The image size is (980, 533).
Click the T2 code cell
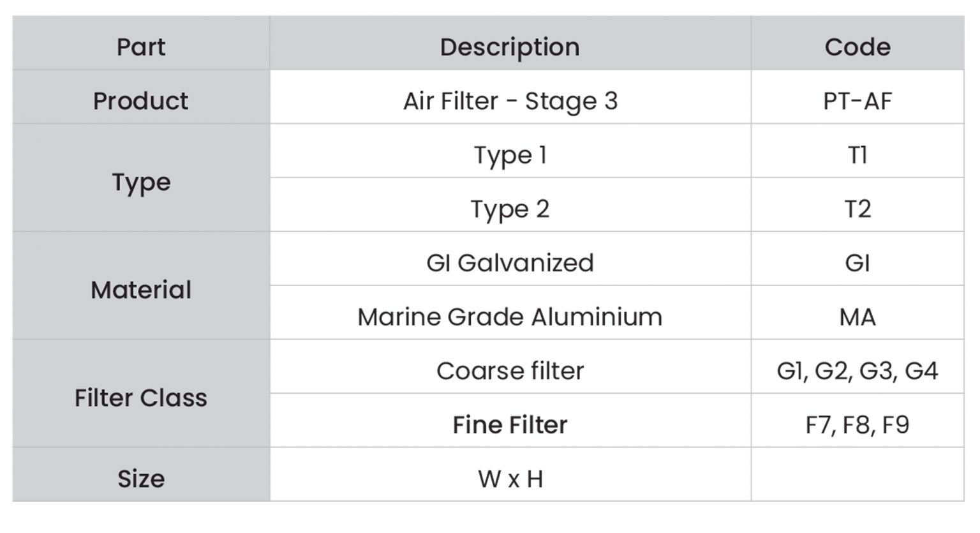click(857, 205)
